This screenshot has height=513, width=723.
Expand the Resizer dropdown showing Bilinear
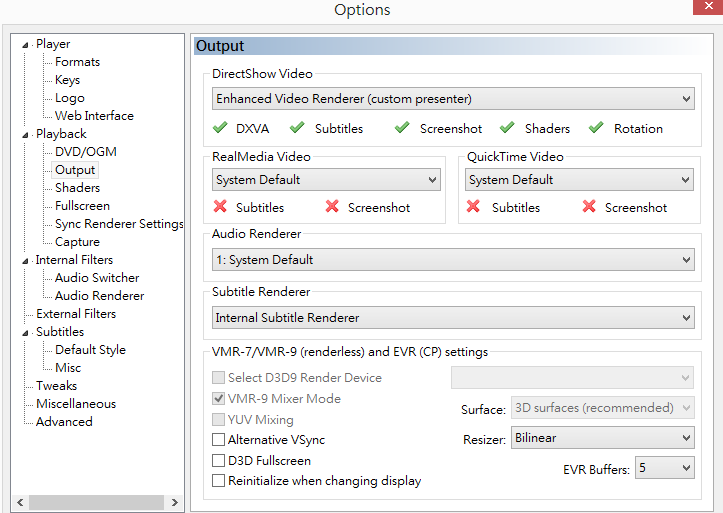tap(602, 438)
